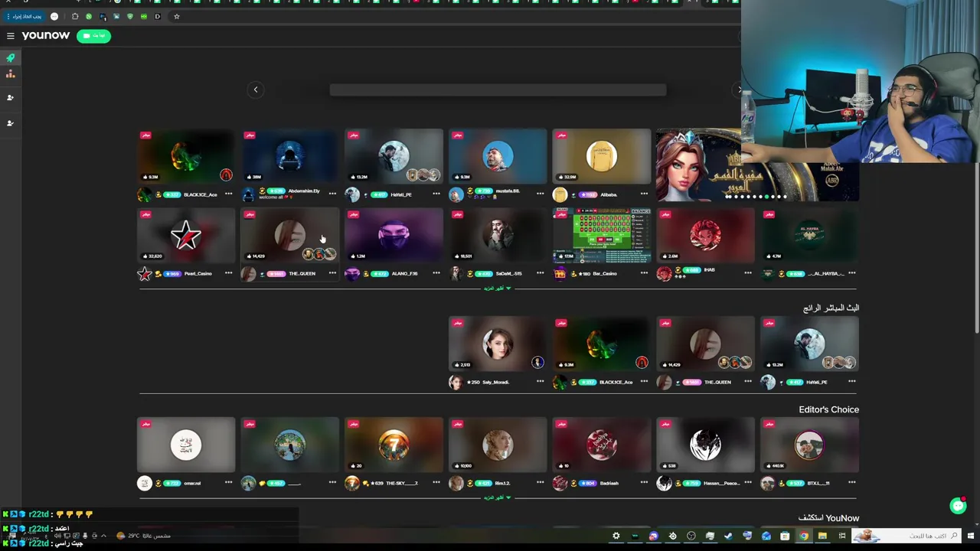
Task: Select the first carousel dot on banner
Action: click(x=728, y=197)
